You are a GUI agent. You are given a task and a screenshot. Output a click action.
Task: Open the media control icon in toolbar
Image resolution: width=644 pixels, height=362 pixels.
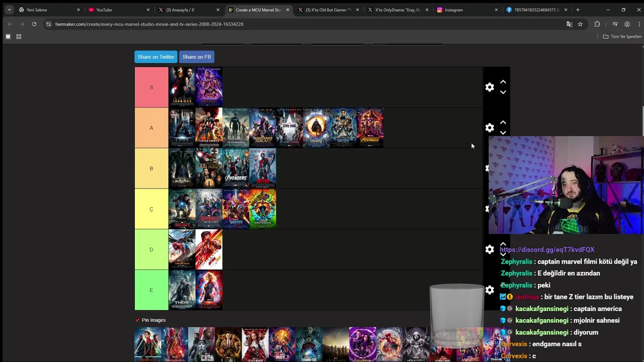[x=615, y=24]
